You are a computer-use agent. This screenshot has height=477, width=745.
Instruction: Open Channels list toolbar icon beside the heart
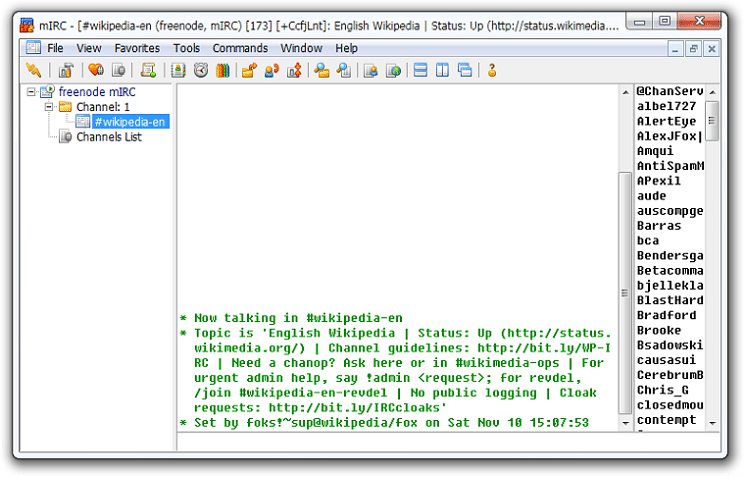[x=118, y=70]
